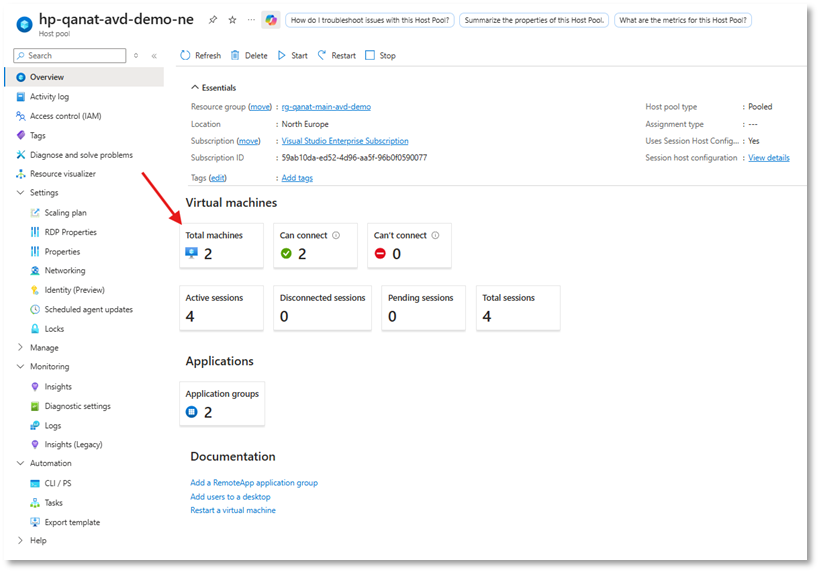The height and width of the screenshot is (573, 820).
Task: Open Add a RemoteApp application group link
Action: point(254,483)
